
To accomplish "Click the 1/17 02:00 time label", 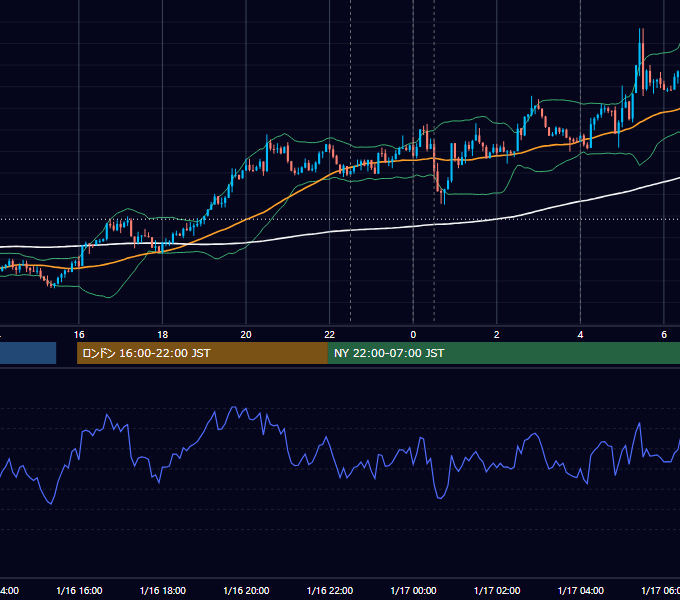I will [497, 590].
